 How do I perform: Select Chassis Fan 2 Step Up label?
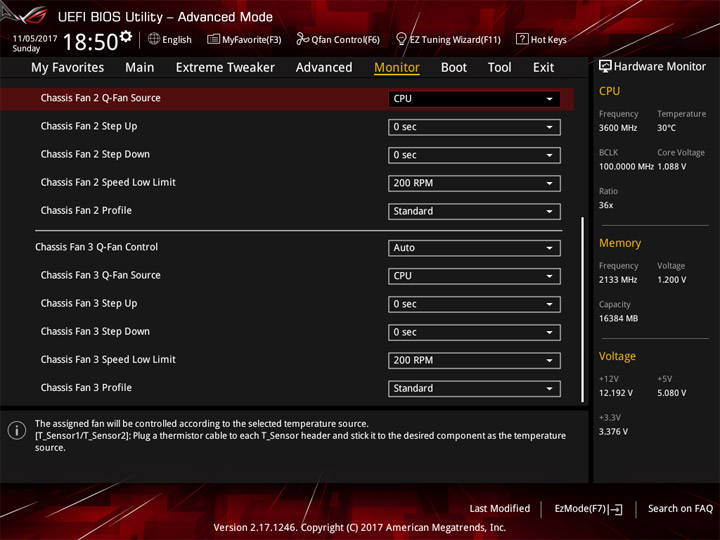[89, 126]
